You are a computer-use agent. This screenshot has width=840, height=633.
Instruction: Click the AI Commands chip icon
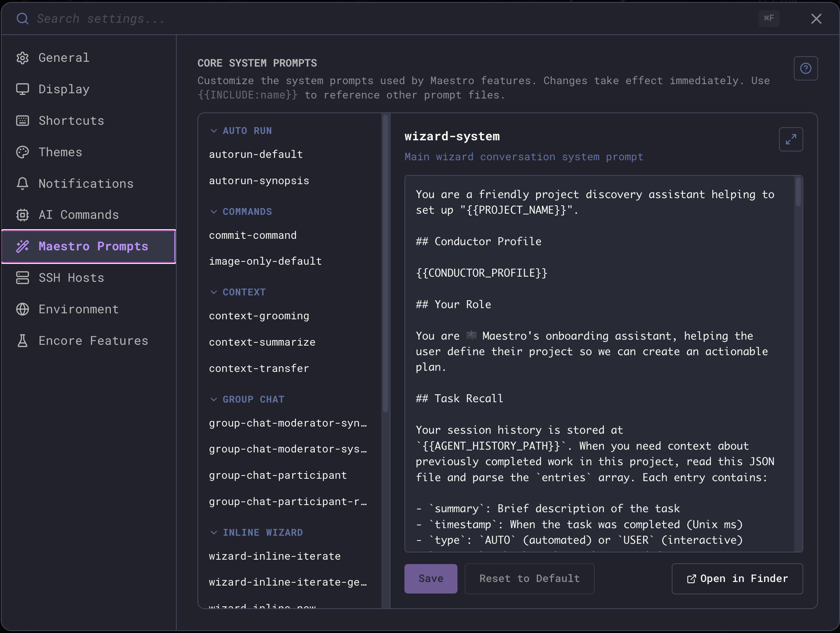(22, 215)
